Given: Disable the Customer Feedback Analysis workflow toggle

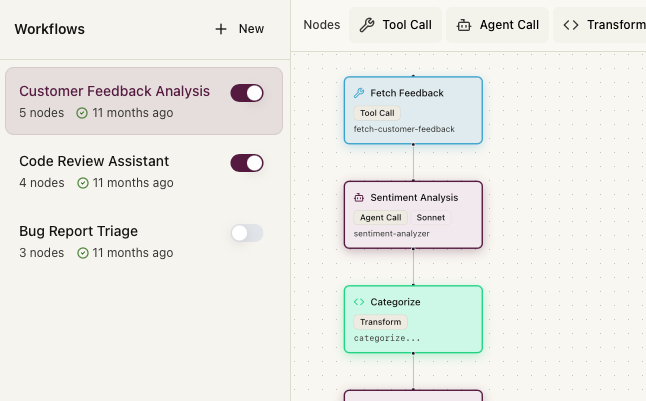Looking at the screenshot, I should click(247, 93).
